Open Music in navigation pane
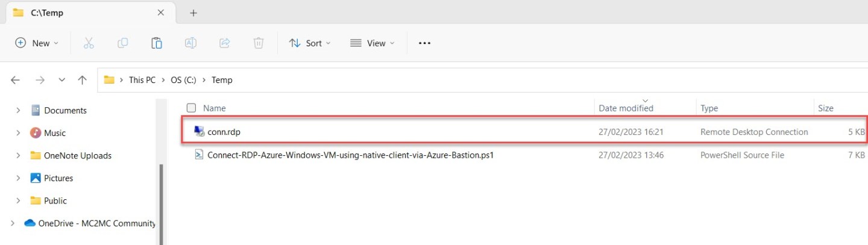 55,133
